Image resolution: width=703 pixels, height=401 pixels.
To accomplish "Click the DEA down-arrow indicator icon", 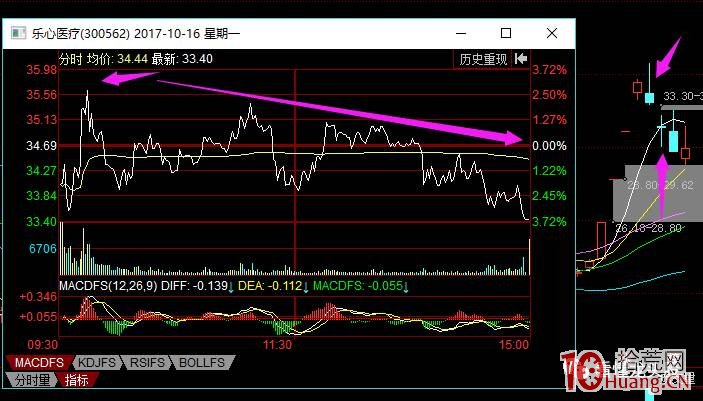I will pos(306,287).
